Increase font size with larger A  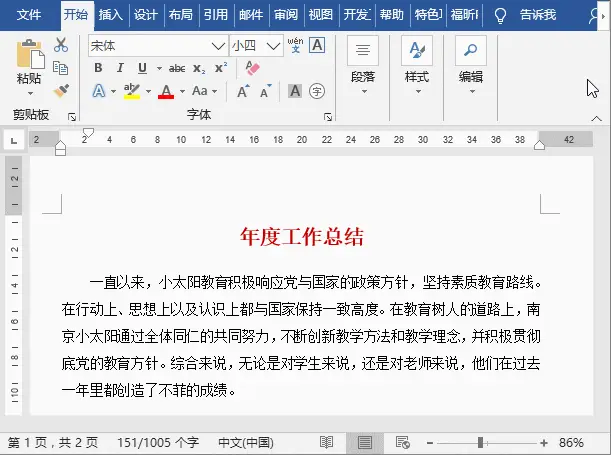click(243, 91)
